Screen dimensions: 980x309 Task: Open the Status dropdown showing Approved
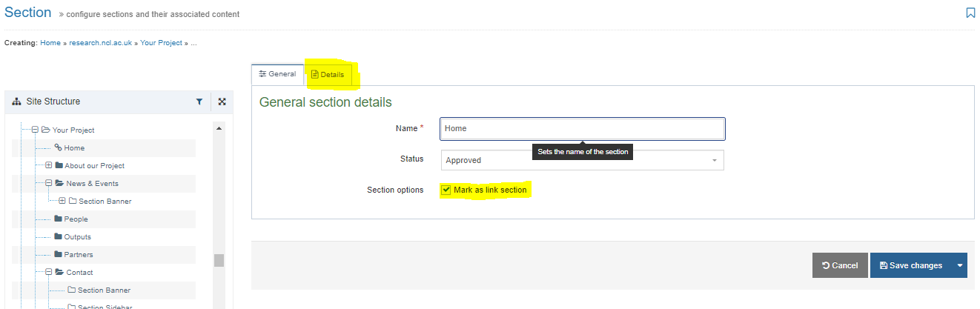(x=582, y=160)
